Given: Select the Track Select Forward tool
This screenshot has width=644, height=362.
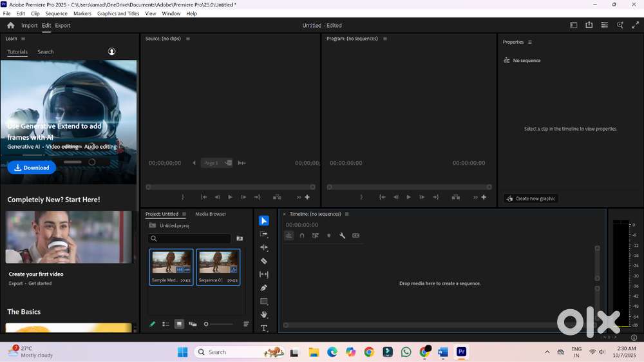Looking at the screenshot, I should tap(264, 234).
